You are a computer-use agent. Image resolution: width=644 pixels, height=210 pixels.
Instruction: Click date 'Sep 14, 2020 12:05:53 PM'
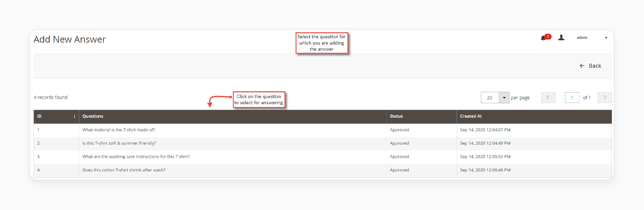[485, 156]
